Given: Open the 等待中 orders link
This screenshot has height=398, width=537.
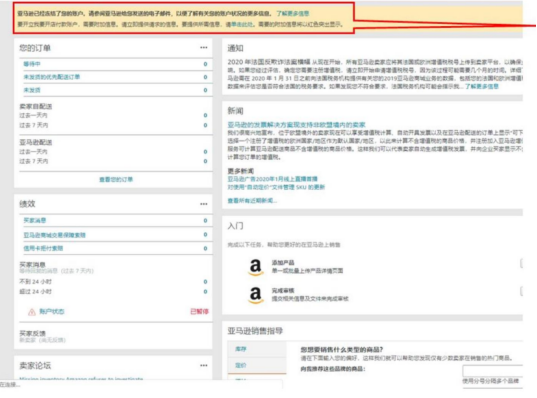Looking at the screenshot, I should (32, 64).
